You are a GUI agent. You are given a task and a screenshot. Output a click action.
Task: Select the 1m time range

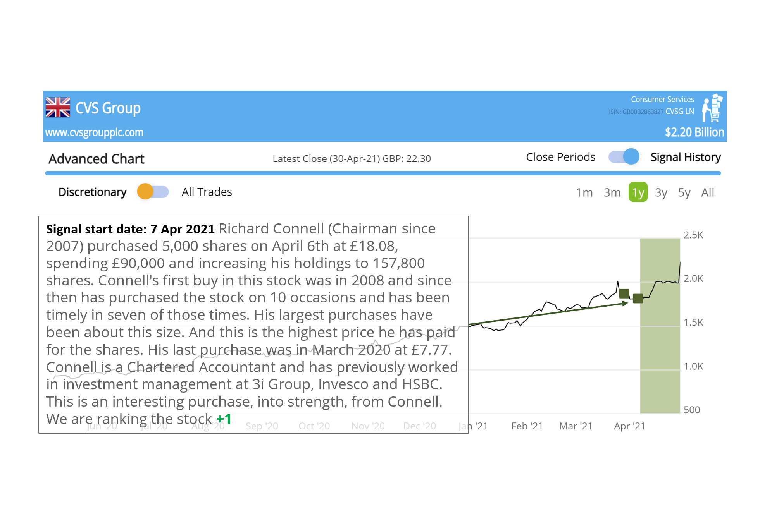584,192
